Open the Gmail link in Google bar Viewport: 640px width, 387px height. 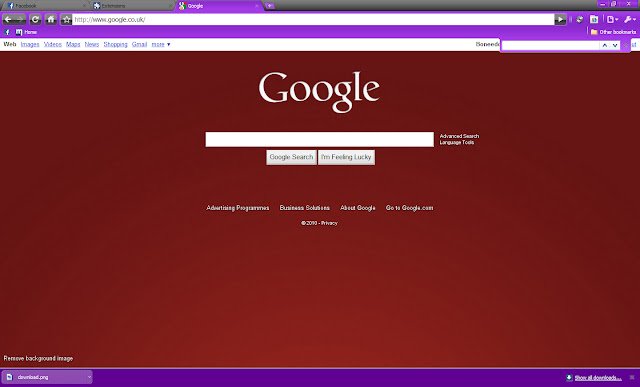point(139,44)
